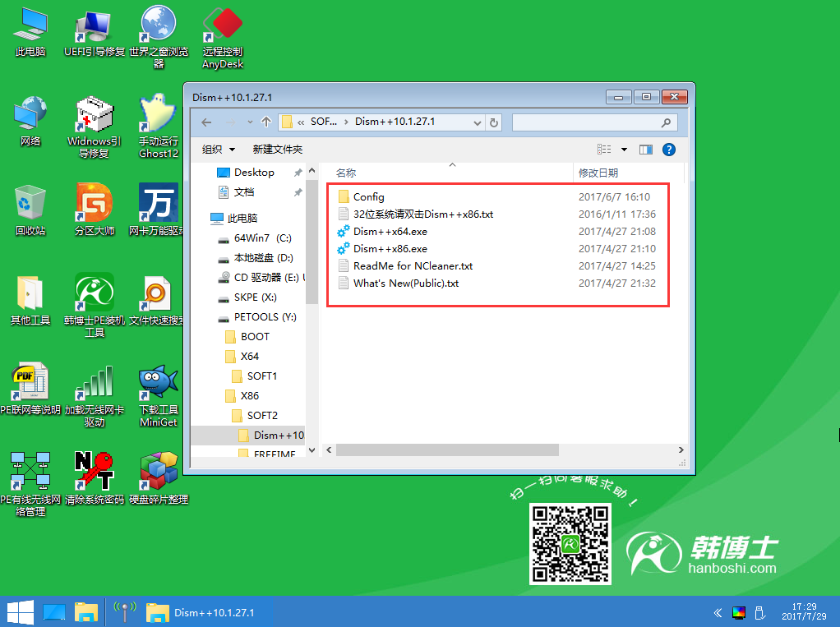The width and height of the screenshot is (840, 627).
Task: Select the BOOT folder in tree
Action: tap(255, 337)
